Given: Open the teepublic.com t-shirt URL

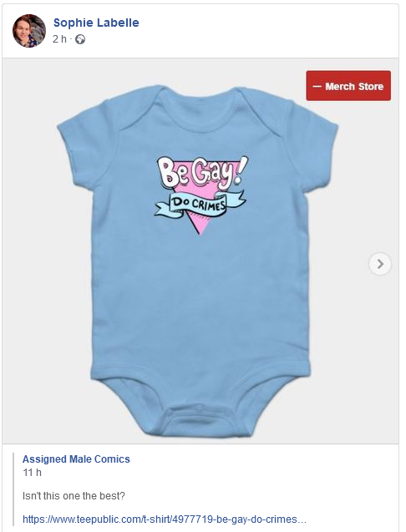Looking at the screenshot, I should pyautogui.click(x=165, y=519).
